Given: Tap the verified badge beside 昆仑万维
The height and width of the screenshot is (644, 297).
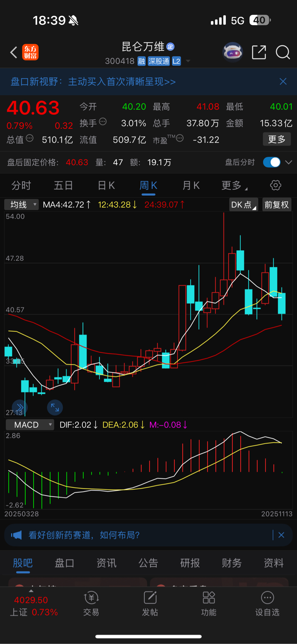Looking at the screenshot, I should pos(170,47).
